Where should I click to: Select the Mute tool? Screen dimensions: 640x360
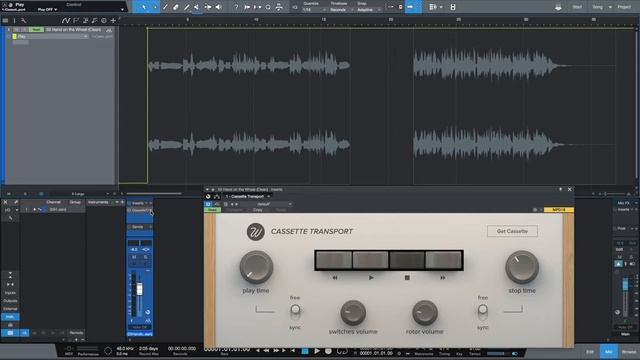pyautogui.click(x=197, y=7)
